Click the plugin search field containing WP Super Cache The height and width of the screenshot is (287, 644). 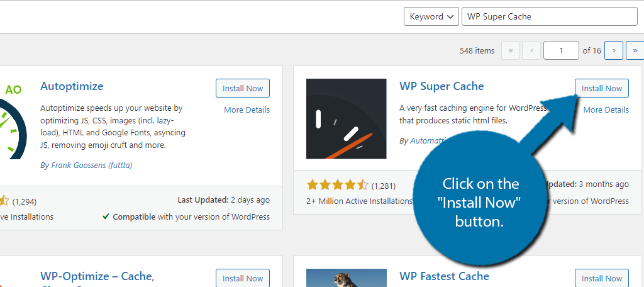550,17
